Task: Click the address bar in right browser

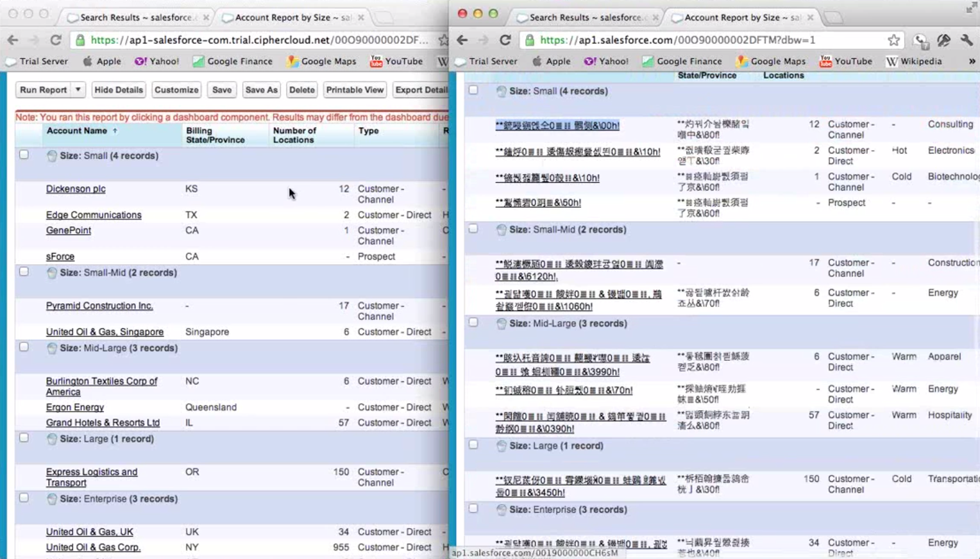Action: pos(705,40)
